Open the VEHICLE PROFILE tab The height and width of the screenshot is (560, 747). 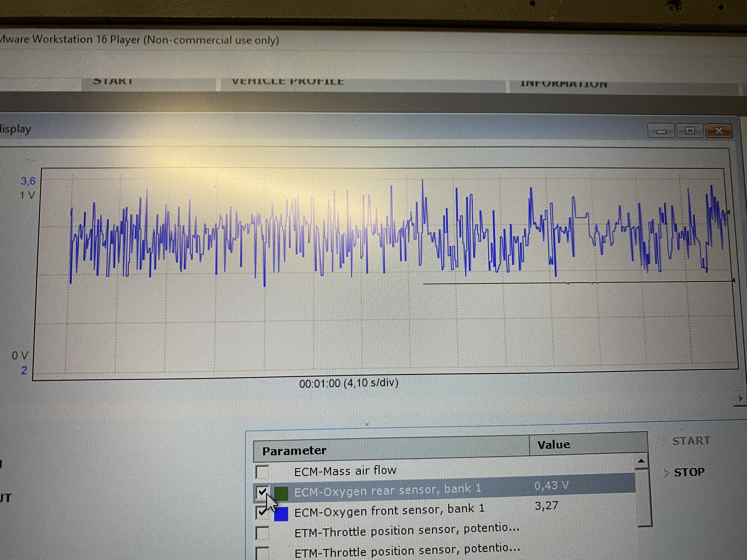[288, 82]
